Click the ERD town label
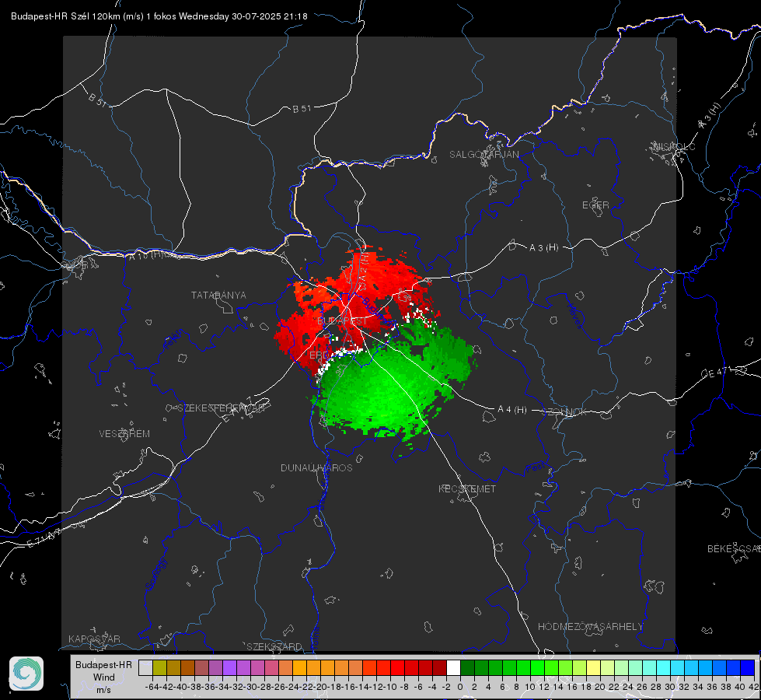The height and width of the screenshot is (700, 761). point(319,355)
